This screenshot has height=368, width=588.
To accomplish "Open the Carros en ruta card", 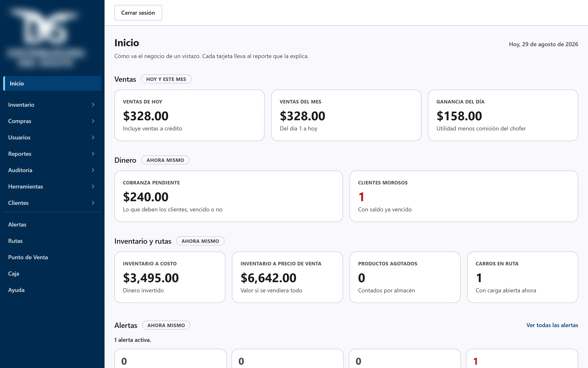I will tap(522, 277).
